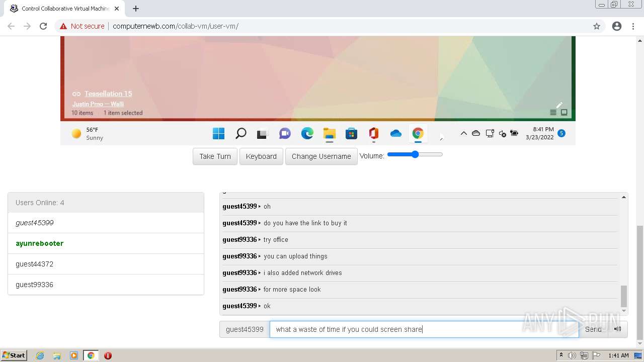The width and height of the screenshot is (644, 362).
Task: Reload the current page
Action: pyautogui.click(x=43, y=26)
